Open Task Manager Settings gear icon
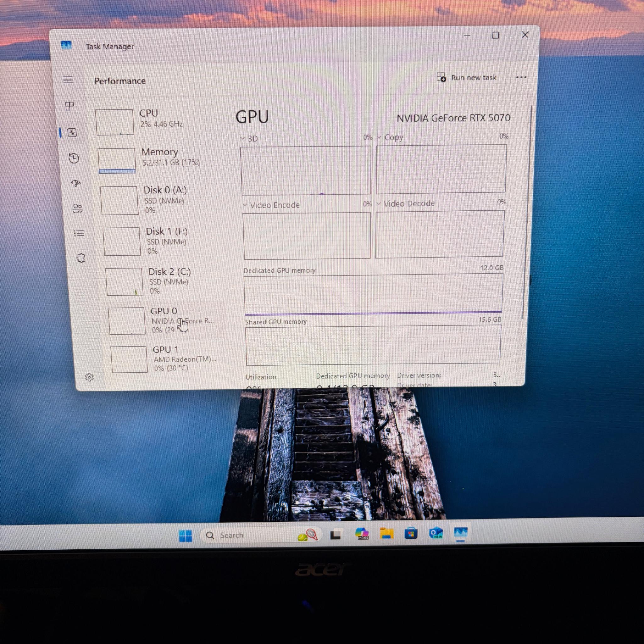The image size is (644, 644). point(89,377)
